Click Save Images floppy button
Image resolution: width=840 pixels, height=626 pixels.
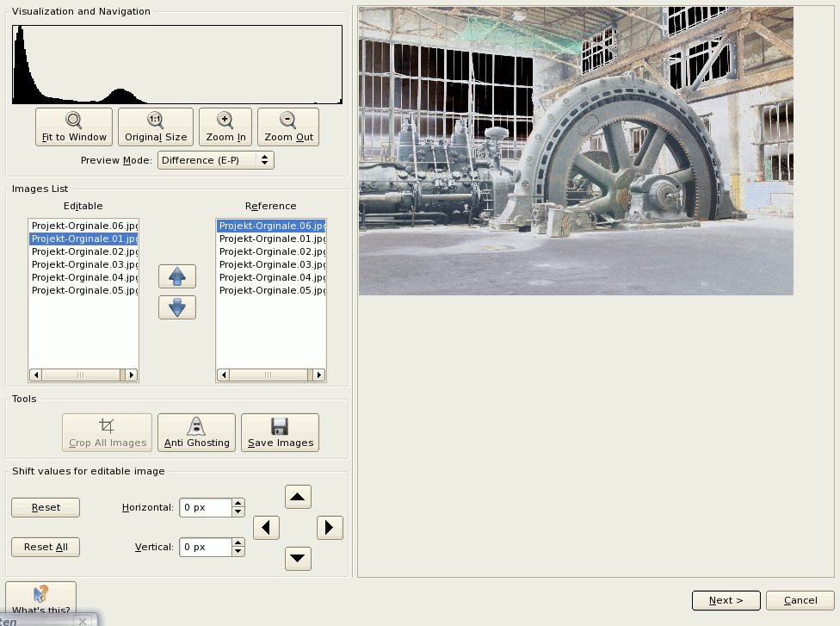[x=280, y=432]
